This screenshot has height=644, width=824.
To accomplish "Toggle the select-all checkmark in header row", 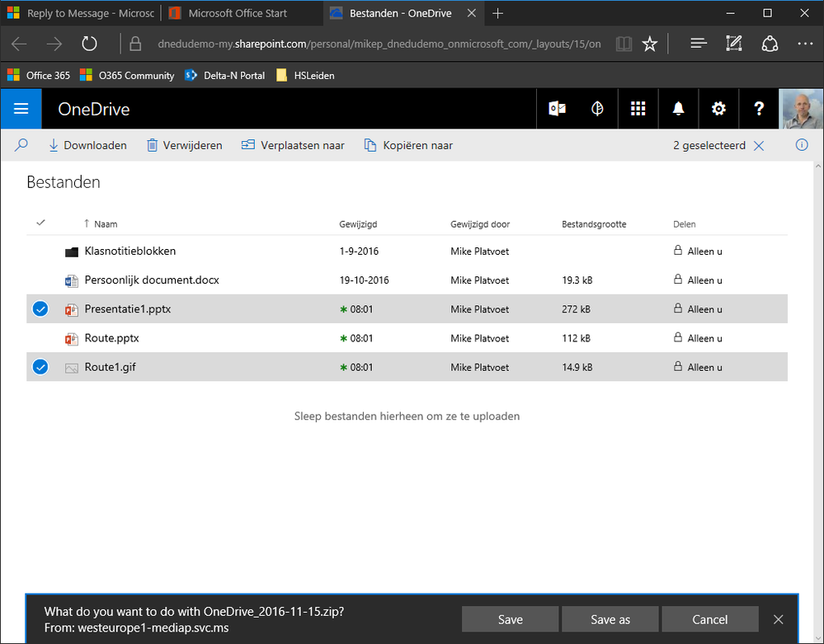I will click(x=41, y=223).
